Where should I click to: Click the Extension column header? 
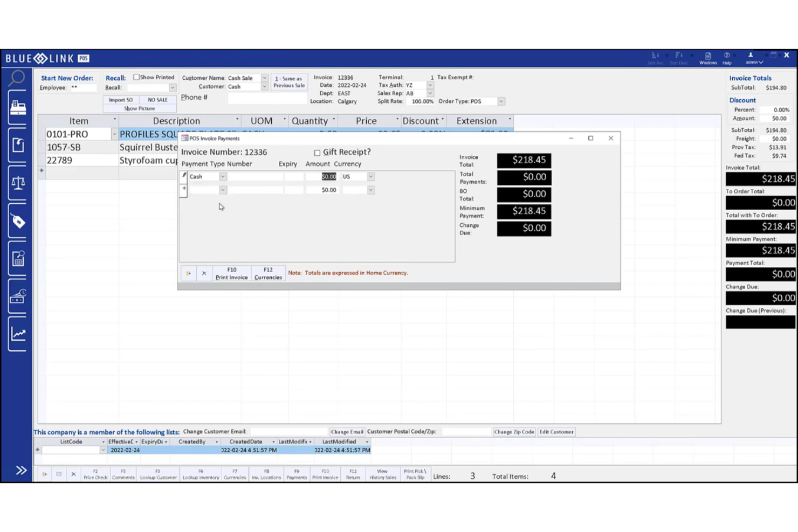pyautogui.click(x=479, y=121)
